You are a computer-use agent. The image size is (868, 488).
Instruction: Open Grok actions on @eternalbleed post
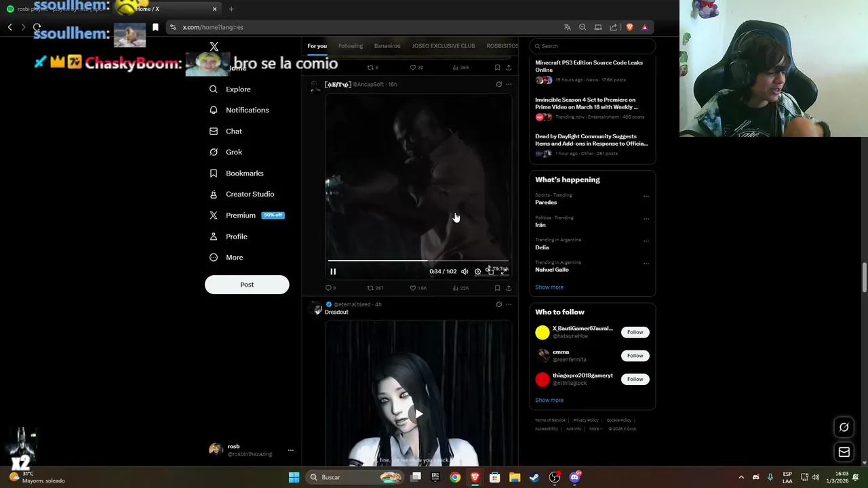498,304
